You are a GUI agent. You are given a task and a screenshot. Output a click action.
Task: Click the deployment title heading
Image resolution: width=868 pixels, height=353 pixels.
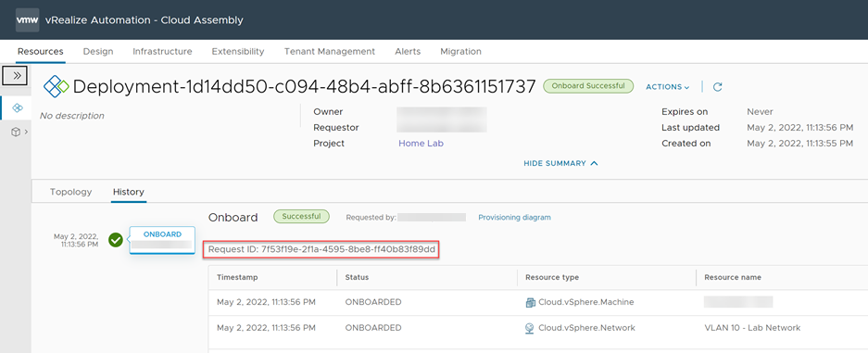[305, 86]
